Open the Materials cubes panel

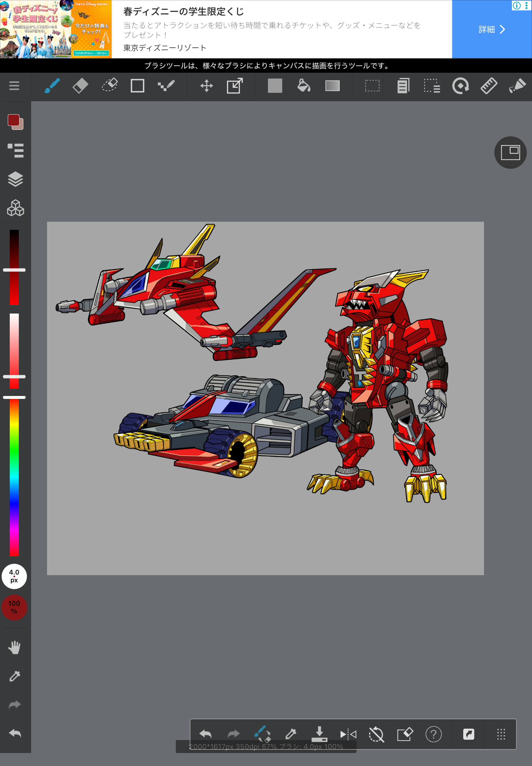(15, 208)
